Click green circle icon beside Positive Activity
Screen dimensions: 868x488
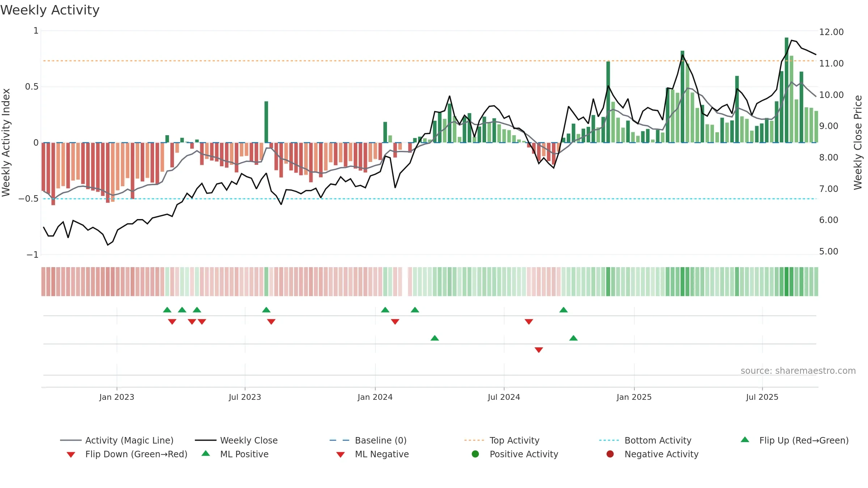point(475,454)
